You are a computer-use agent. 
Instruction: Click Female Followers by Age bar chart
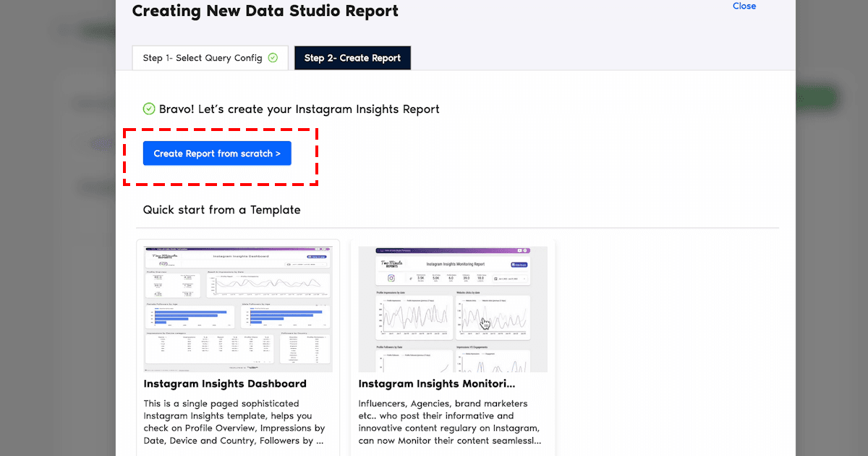(191, 316)
